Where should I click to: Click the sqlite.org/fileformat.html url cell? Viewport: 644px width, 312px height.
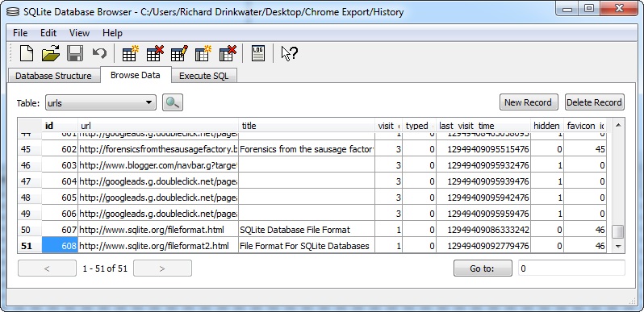(x=158, y=230)
